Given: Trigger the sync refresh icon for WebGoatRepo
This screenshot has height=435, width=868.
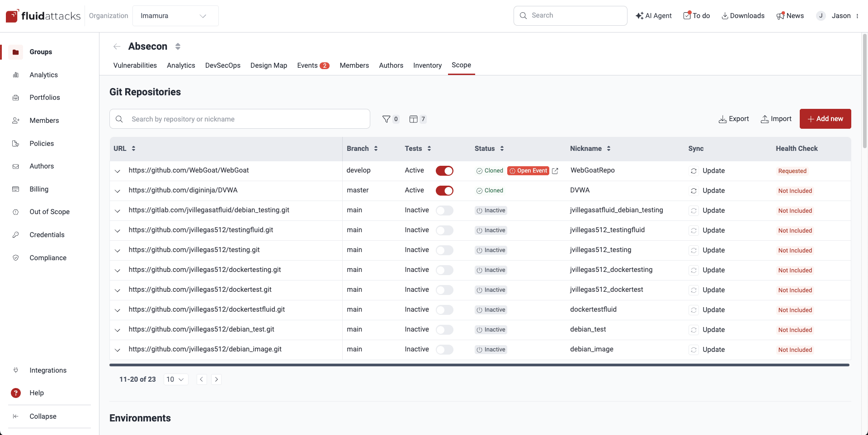Looking at the screenshot, I should pos(694,171).
